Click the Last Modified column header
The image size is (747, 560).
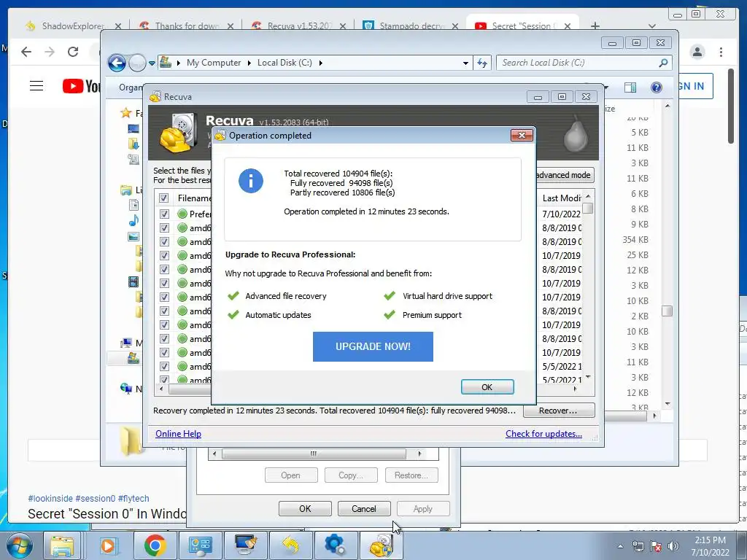561,198
